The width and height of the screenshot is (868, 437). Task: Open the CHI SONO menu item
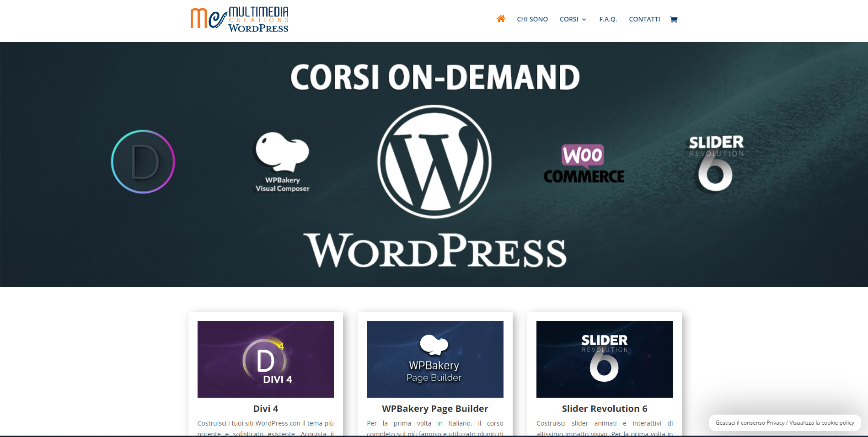pyautogui.click(x=532, y=19)
